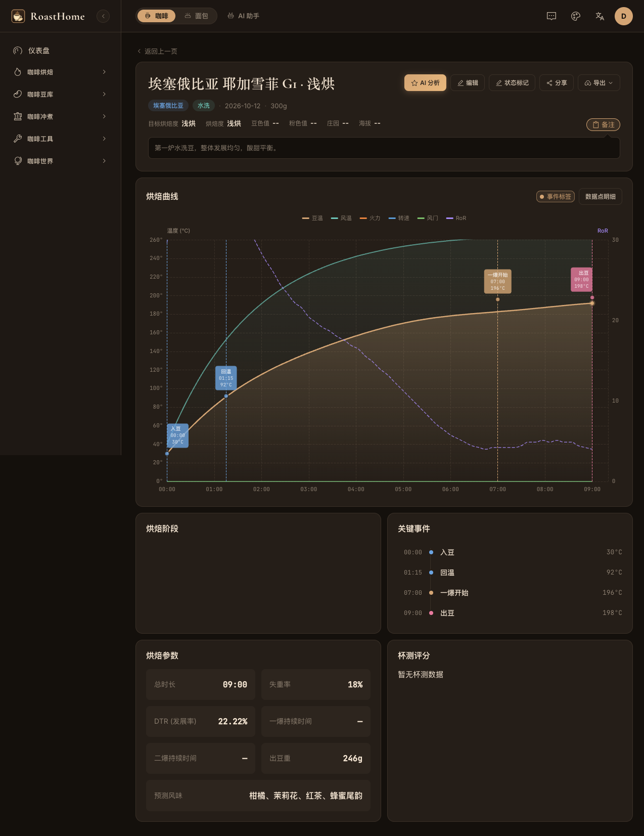Viewport: 644px width, 836px height.
Task: Click the language translate icon
Action: 600,16
